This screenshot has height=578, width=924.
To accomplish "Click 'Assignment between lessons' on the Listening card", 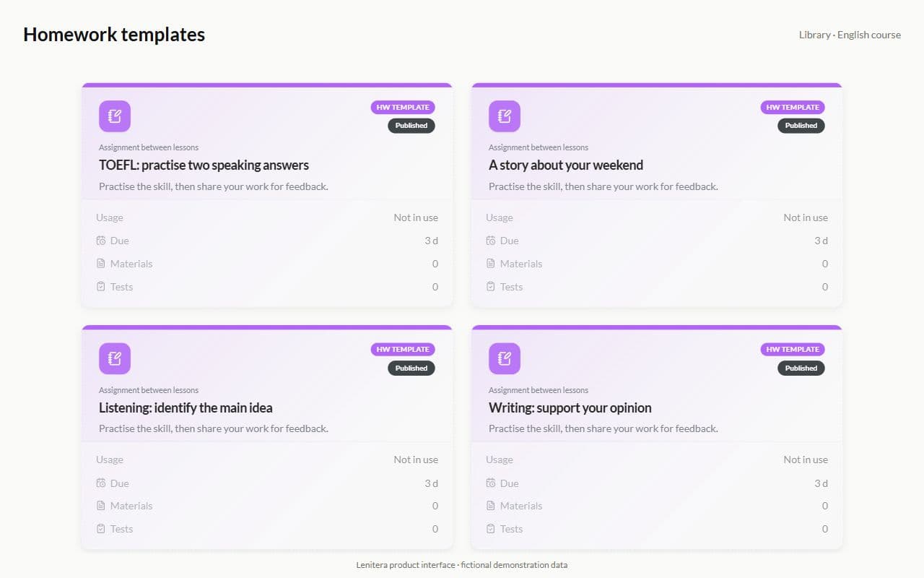I will pos(149,390).
